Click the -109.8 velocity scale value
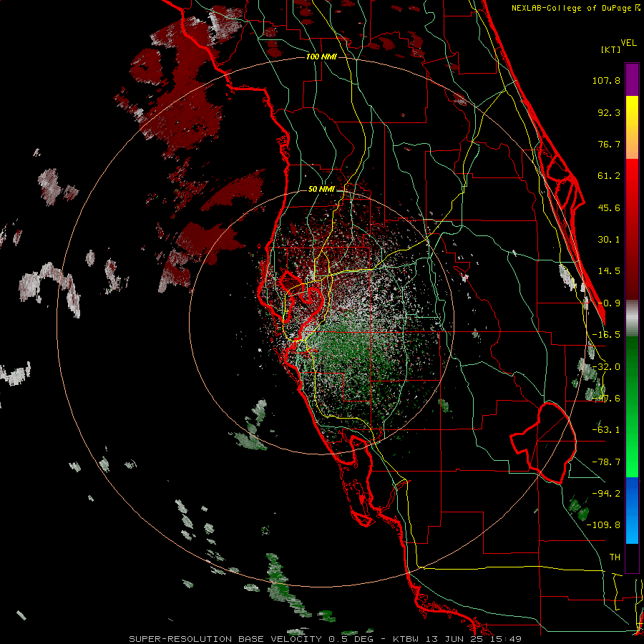 point(604,525)
